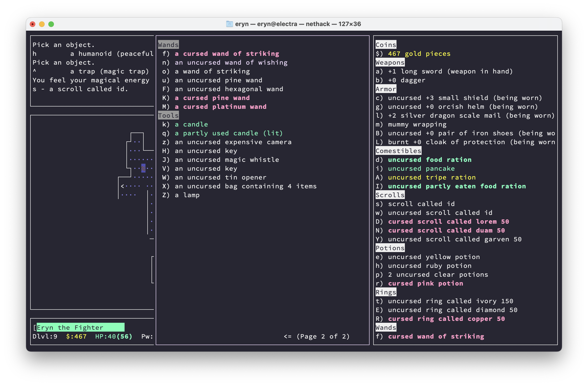588x386 pixels.
Task: Click the staircase '<' symbol on the map
Action: pos(122,186)
